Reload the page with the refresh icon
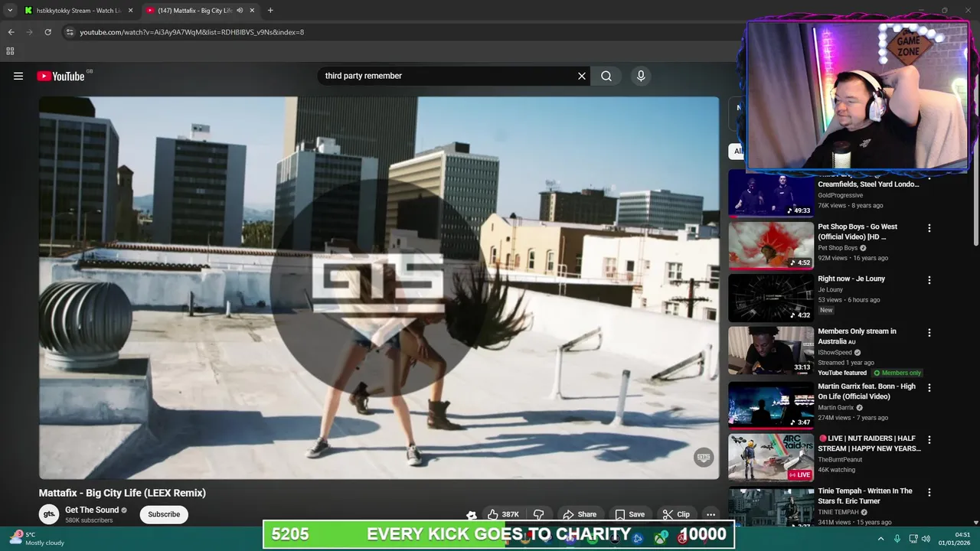Screen dimensions: 980x551 point(47,32)
